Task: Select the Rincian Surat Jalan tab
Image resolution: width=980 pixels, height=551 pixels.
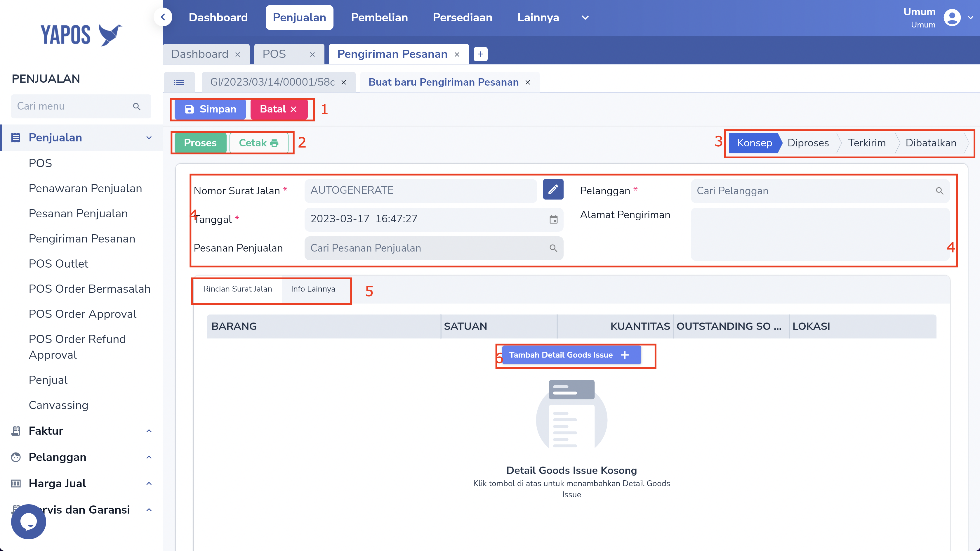Action: point(237,289)
